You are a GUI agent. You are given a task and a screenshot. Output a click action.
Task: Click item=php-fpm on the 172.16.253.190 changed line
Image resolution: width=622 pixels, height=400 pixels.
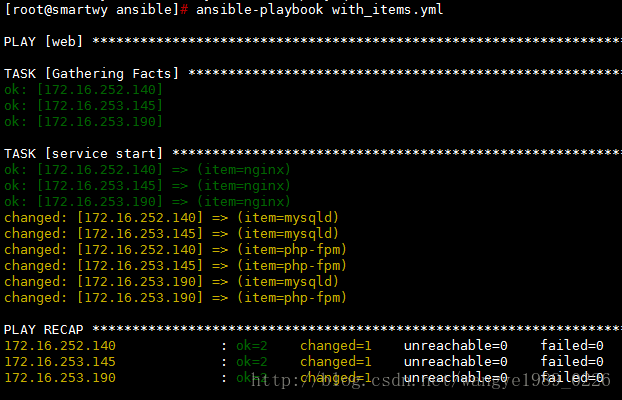point(291,297)
